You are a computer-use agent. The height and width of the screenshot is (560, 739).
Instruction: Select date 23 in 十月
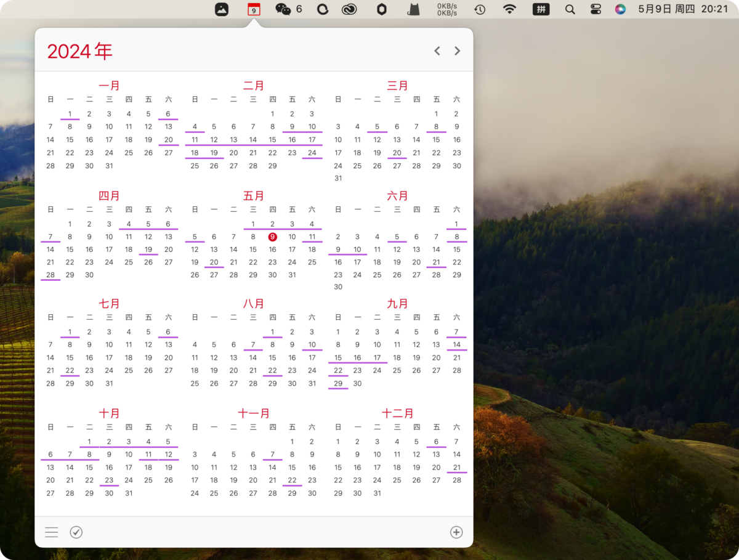[x=109, y=481]
